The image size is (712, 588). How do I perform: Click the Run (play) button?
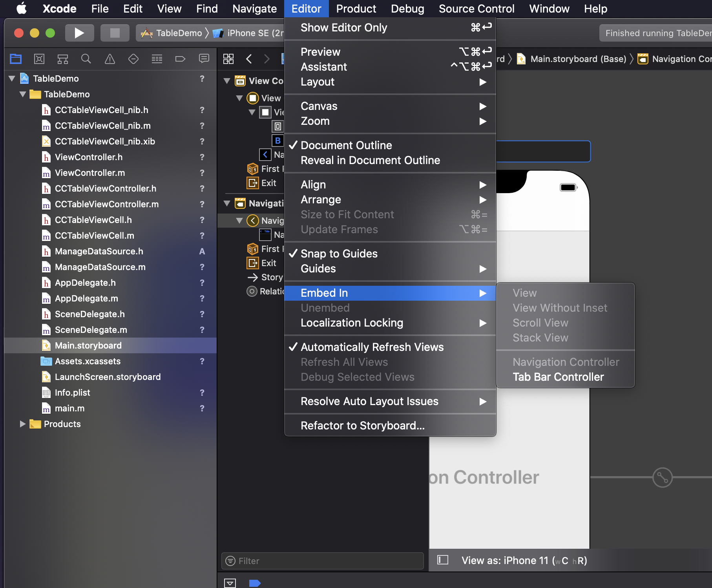79,33
